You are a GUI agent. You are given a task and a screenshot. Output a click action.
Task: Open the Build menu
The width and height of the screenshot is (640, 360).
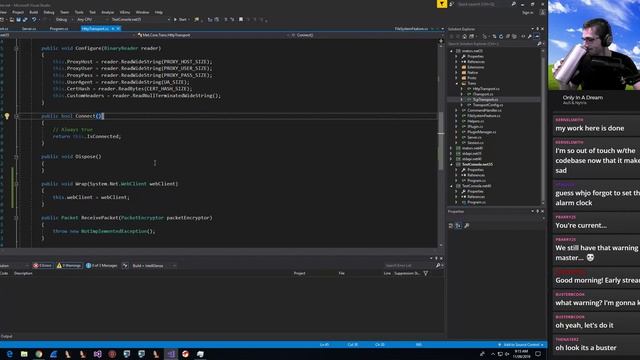[x=34, y=12]
